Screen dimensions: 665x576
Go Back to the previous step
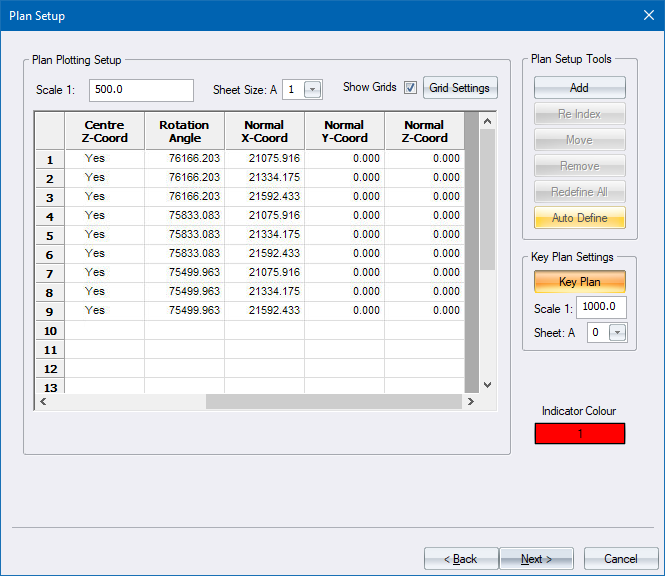461,559
